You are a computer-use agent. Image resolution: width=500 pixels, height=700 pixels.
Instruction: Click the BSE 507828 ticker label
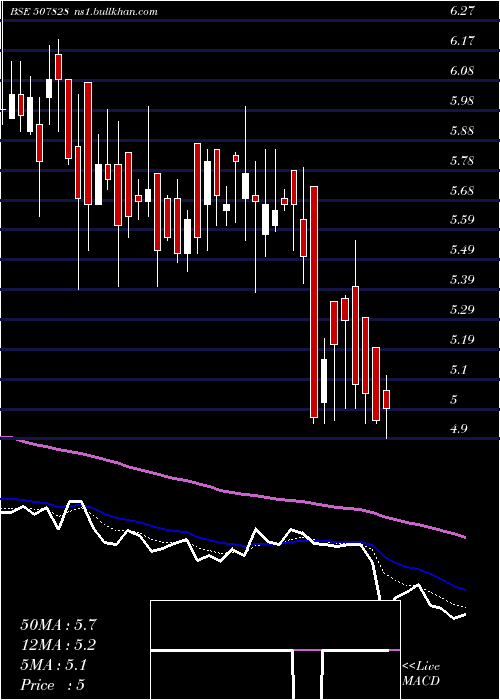coord(39,12)
